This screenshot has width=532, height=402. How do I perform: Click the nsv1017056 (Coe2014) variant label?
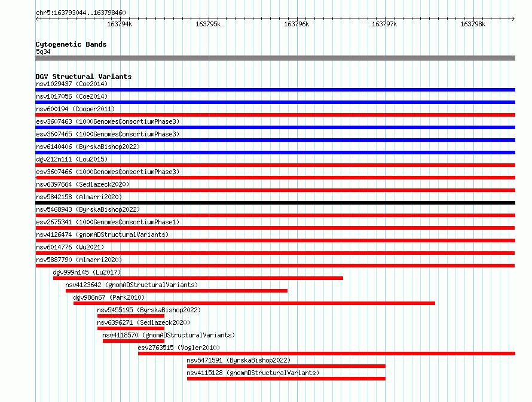coord(72,96)
